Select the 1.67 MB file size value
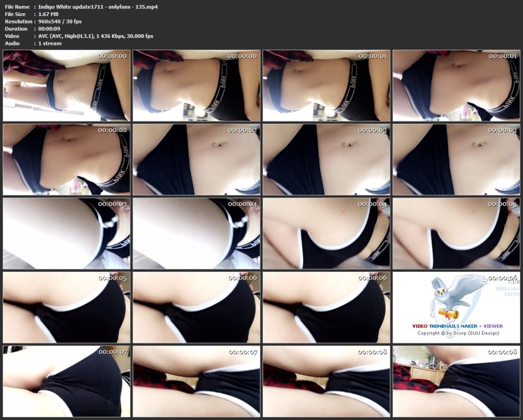Image resolution: width=523 pixels, height=420 pixels. [x=50, y=14]
